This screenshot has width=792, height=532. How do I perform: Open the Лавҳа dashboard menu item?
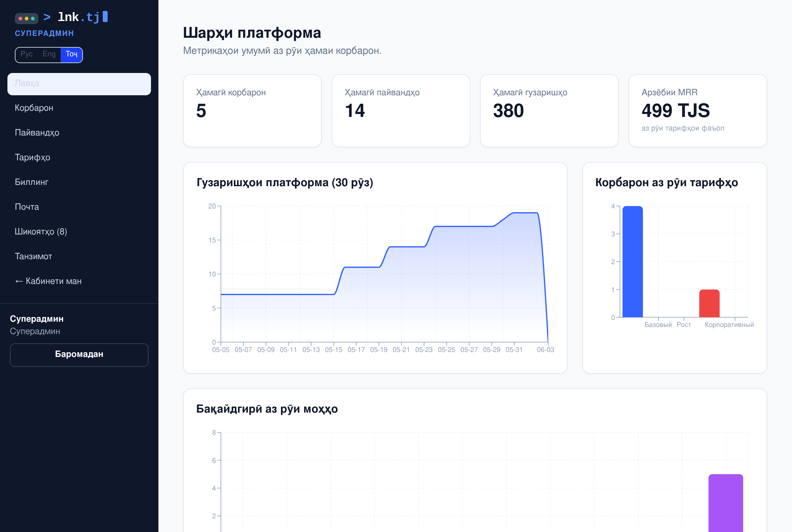[79, 84]
